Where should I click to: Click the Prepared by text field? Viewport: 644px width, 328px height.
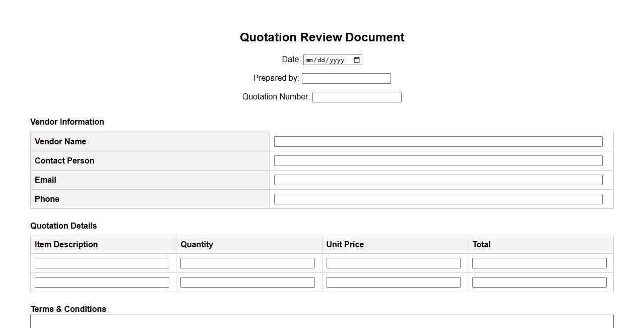pos(346,78)
